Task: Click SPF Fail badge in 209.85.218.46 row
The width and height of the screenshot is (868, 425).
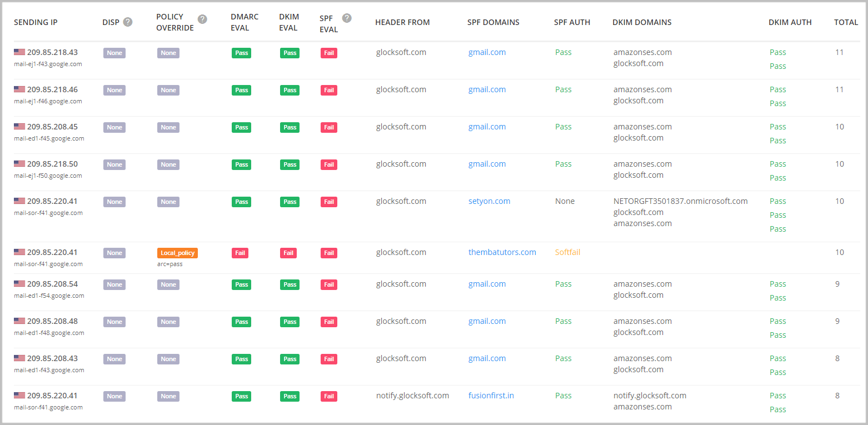Action: tap(329, 90)
